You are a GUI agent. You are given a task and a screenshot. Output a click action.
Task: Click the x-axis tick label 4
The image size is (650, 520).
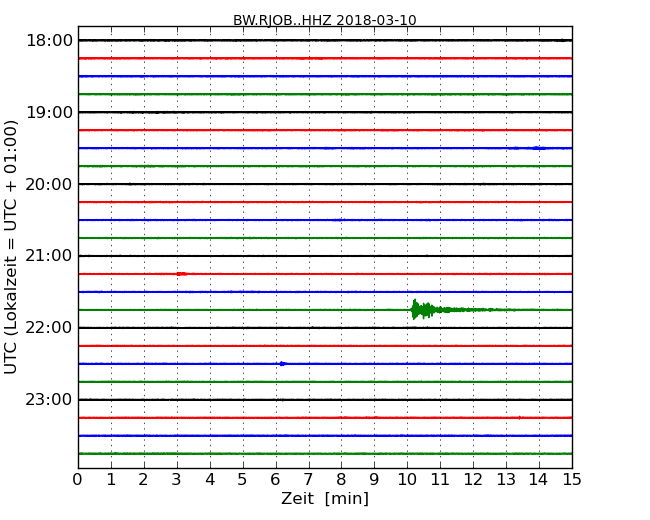pyautogui.click(x=210, y=480)
